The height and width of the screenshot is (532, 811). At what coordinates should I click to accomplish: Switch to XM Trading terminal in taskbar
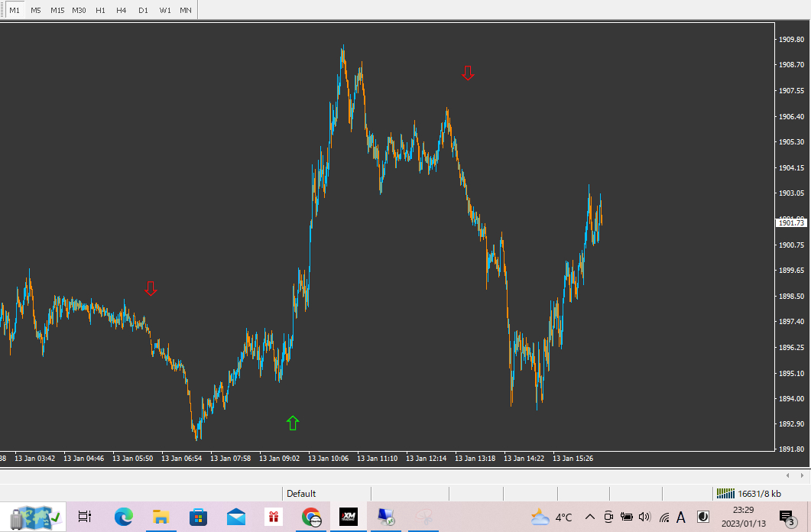pyautogui.click(x=349, y=517)
